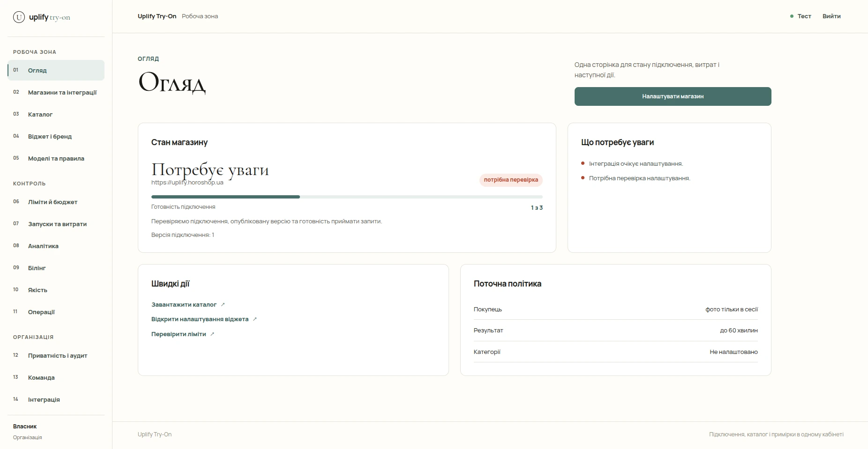Image resolution: width=868 pixels, height=449 pixels.
Task: Click the connection readiness progress bar
Action: coord(347,197)
